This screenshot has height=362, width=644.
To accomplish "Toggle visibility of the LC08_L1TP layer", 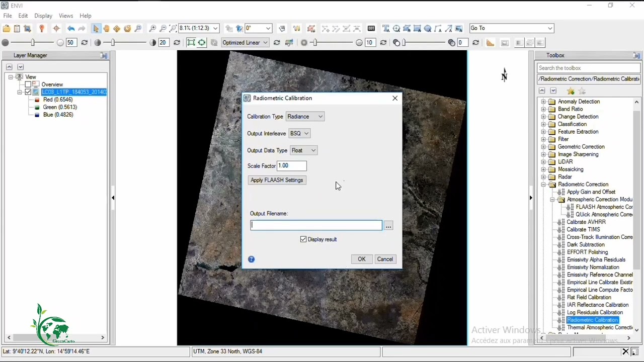I will 28,92.
